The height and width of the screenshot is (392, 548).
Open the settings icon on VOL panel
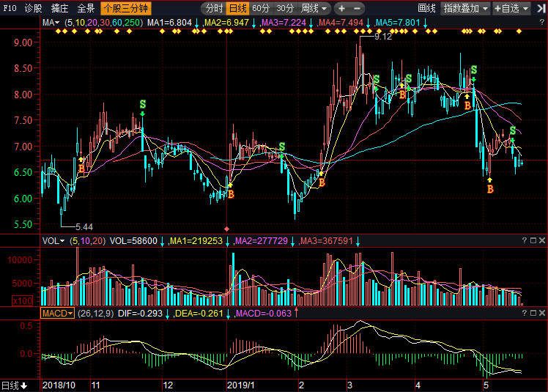(x=533, y=240)
